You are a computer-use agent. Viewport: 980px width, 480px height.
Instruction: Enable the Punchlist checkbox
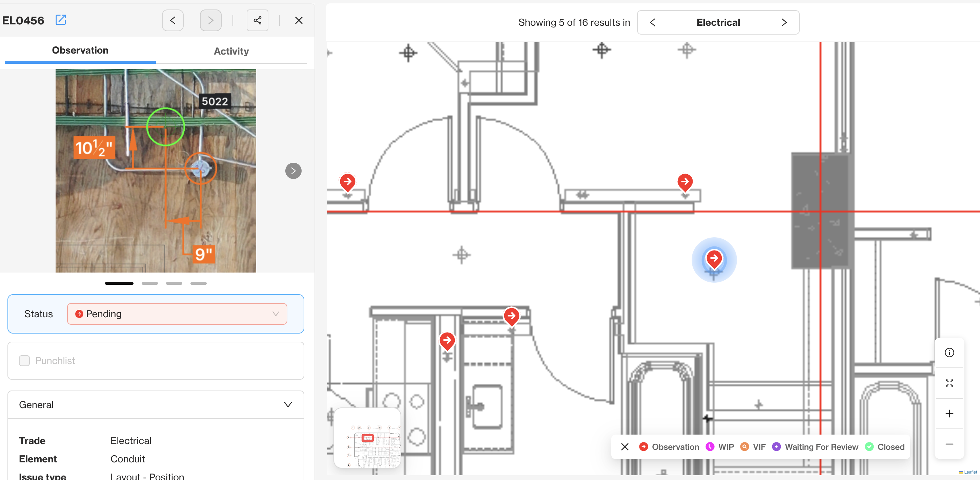click(x=24, y=360)
